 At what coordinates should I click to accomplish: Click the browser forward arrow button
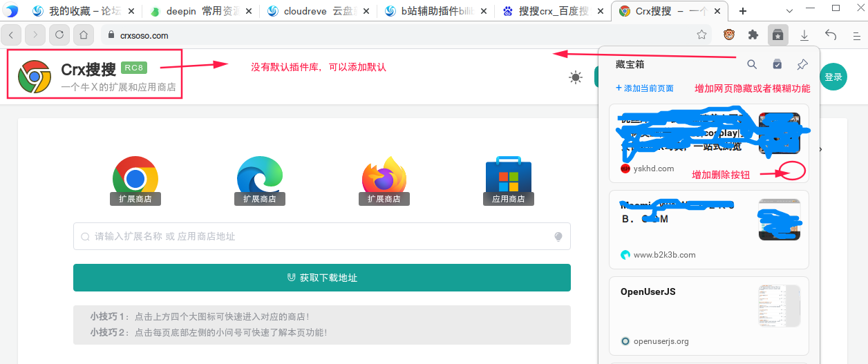tap(35, 35)
